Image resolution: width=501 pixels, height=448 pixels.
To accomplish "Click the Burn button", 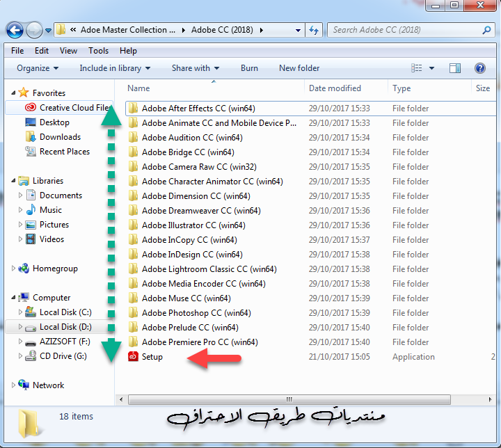I will (249, 68).
